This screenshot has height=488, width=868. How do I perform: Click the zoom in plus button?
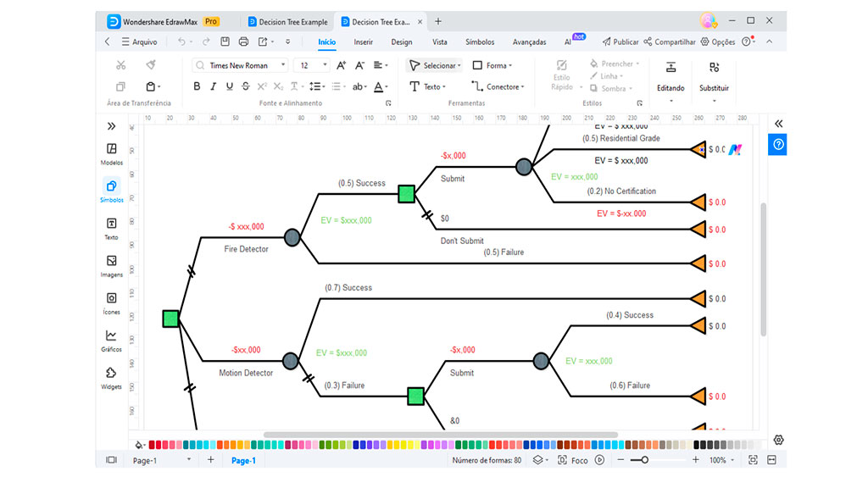point(695,460)
